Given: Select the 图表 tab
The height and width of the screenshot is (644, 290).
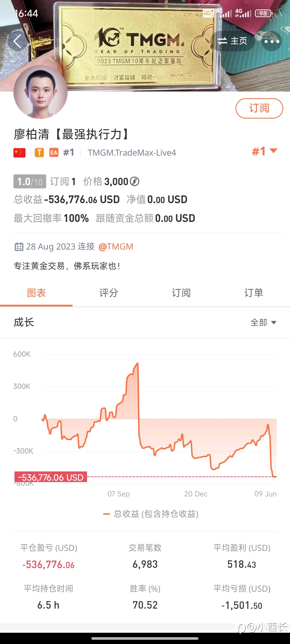Looking at the screenshot, I should click(x=36, y=293).
